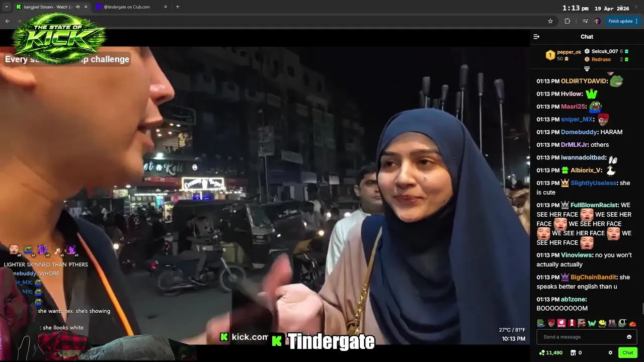Mute the kangjoel Stream tab audio
This screenshot has width=644, height=362.
77,7
